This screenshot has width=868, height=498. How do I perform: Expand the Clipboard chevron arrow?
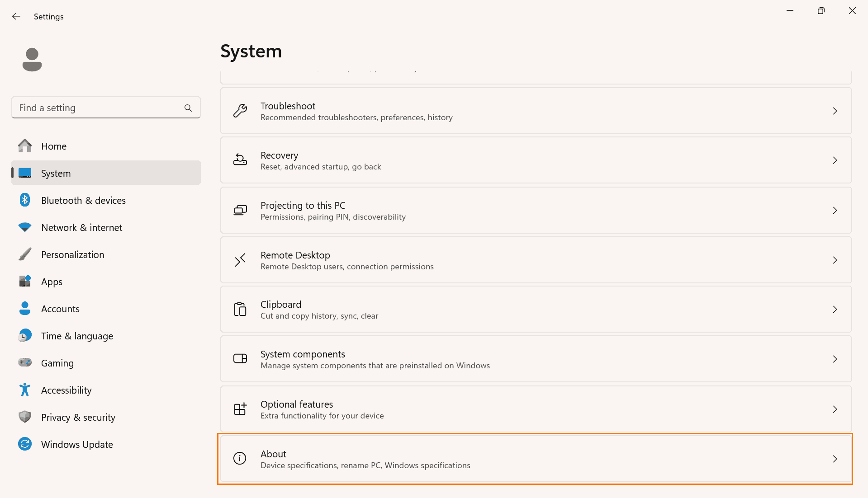835,309
